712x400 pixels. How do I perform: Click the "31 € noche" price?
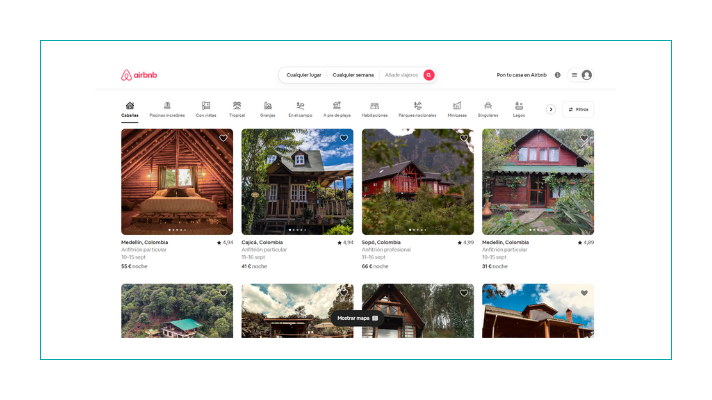click(x=495, y=267)
